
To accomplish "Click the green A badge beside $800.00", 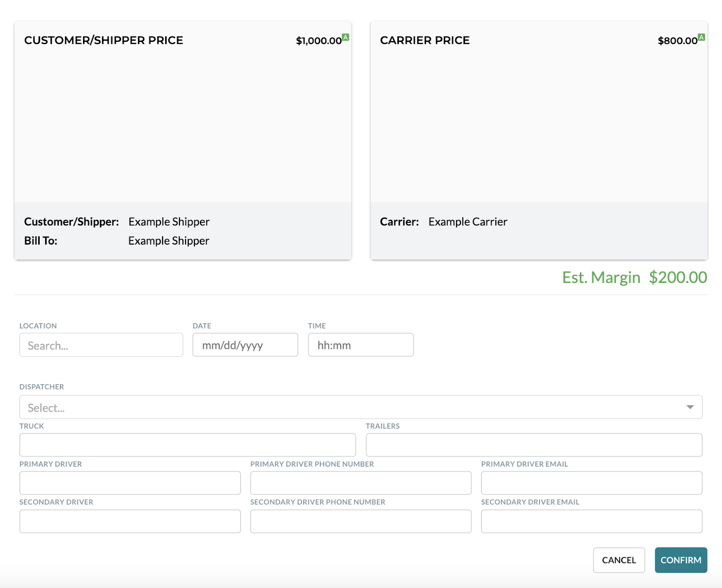I will coord(701,37).
